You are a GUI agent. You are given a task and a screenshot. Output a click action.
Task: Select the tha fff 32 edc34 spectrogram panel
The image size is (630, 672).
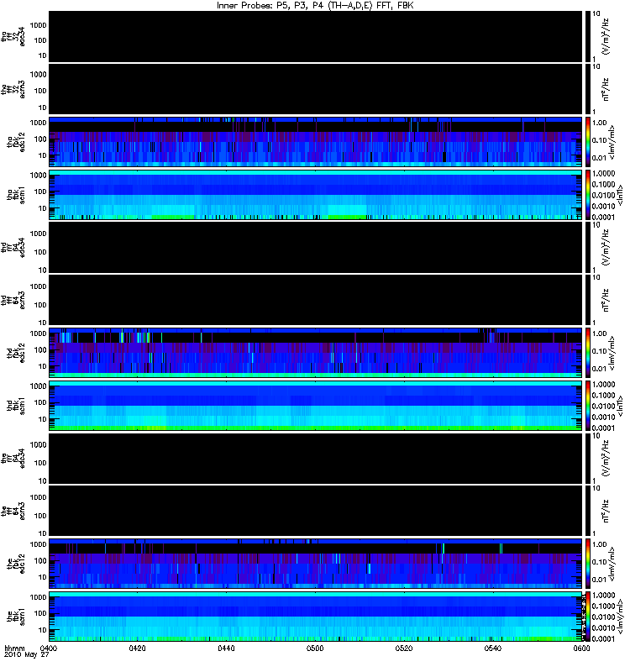coord(316,36)
